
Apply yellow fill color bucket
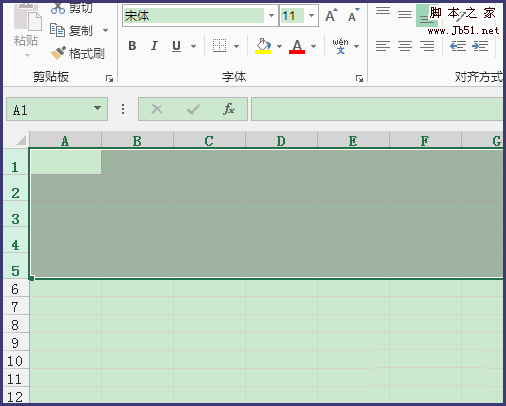pos(263,46)
